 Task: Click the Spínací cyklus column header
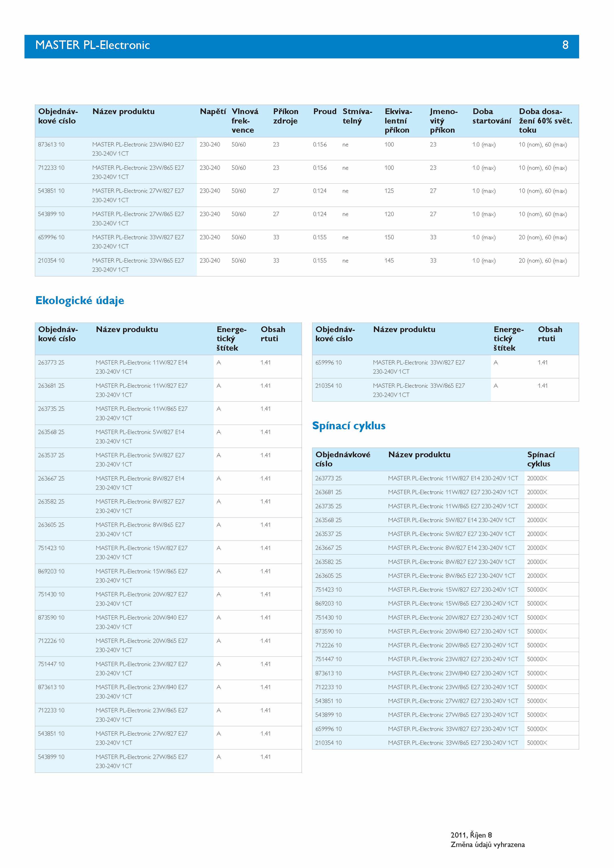pos(541,459)
